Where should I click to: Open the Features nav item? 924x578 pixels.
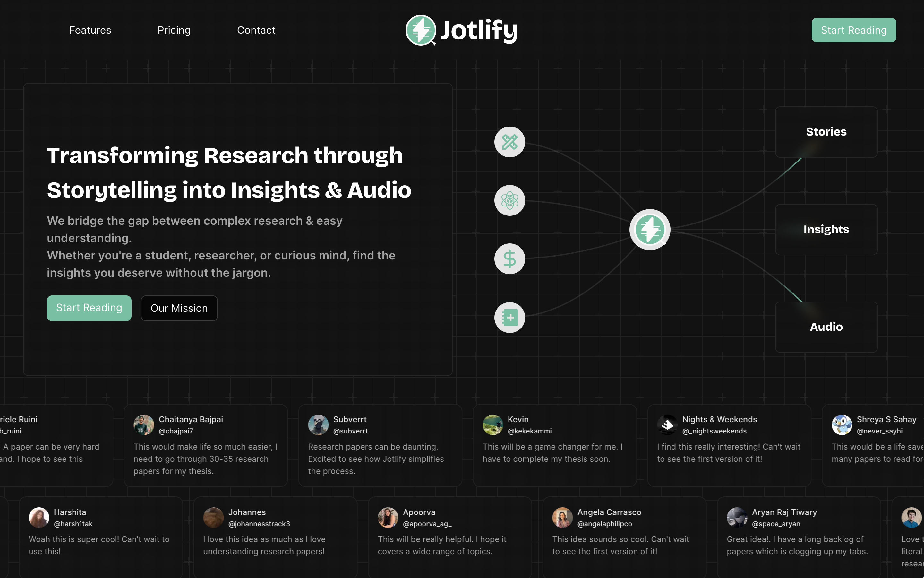[90, 30]
